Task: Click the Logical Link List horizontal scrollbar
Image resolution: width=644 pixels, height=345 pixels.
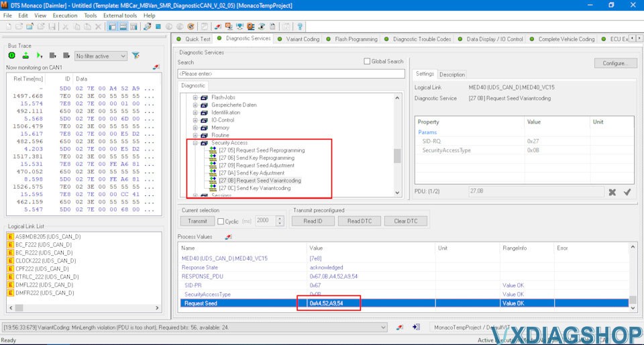Action: coord(85,307)
